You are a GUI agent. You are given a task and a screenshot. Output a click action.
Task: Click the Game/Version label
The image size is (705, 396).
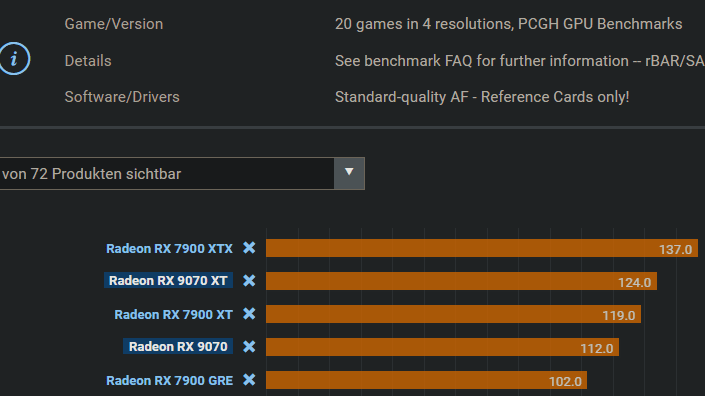point(114,24)
